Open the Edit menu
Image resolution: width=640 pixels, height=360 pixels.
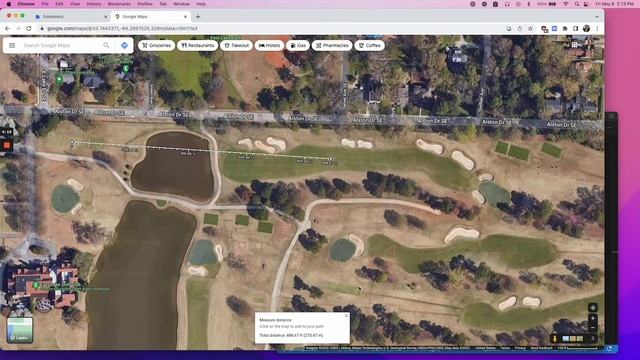point(59,4)
